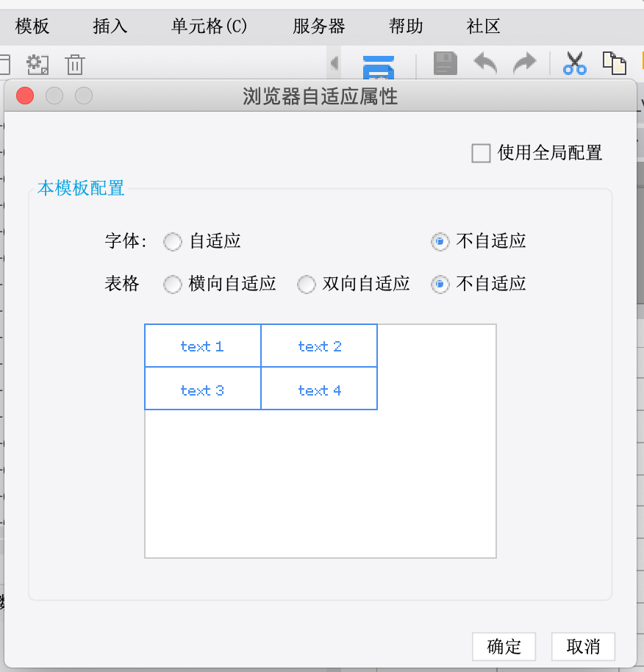Click the save floppy disk icon
Viewport: 644px width, 672px height.
[x=446, y=63]
